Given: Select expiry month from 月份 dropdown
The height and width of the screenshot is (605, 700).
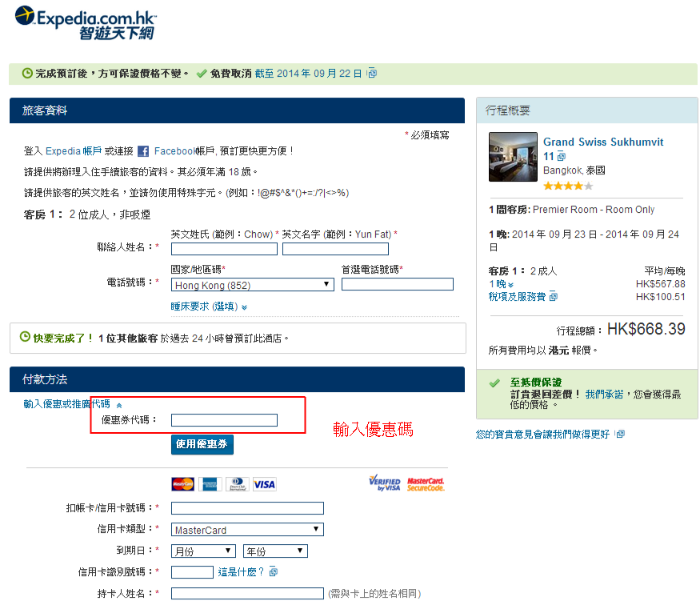Looking at the screenshot, I should [203, 551].
